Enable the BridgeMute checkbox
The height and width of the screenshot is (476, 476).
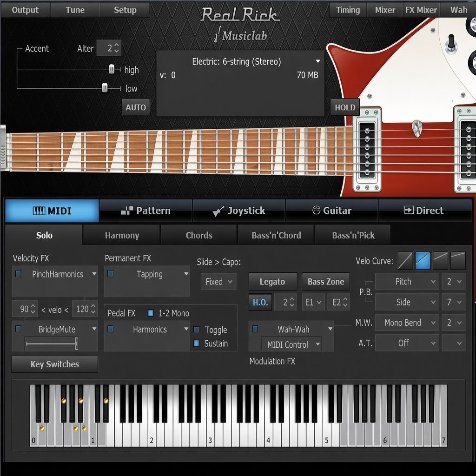[x=18, y=329]
